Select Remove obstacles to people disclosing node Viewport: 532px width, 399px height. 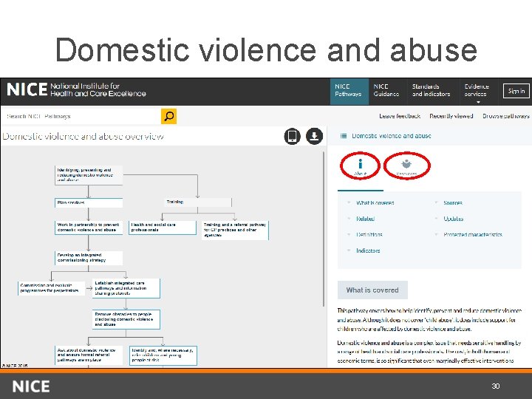[126, 319]
